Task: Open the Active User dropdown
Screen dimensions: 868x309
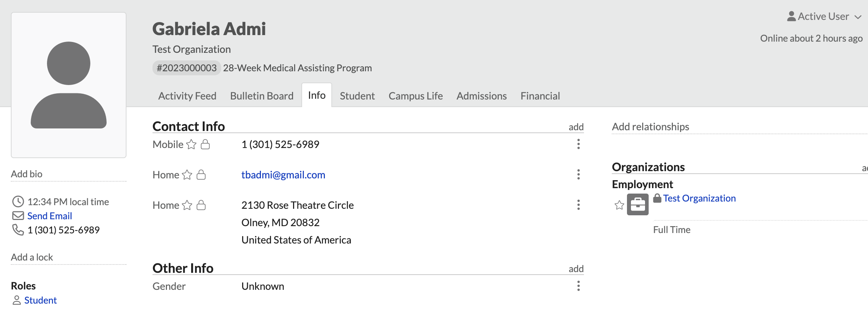Action: [825, 17]
